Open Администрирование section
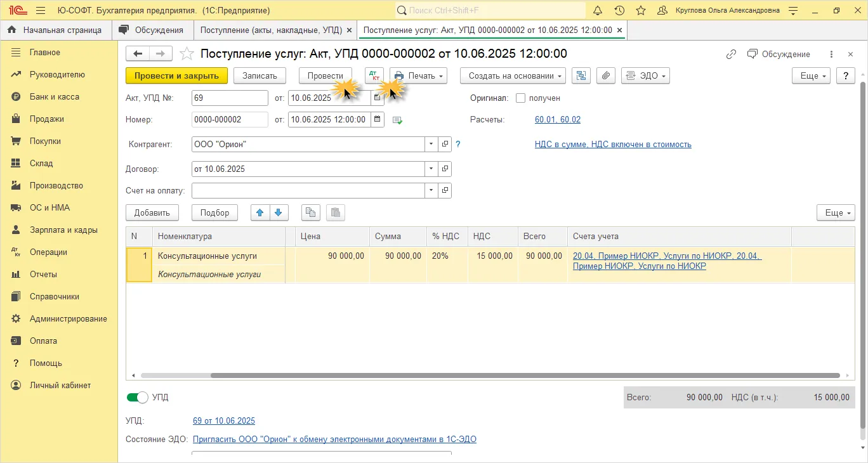Viewport: 868px width, 463px height. 69,318
